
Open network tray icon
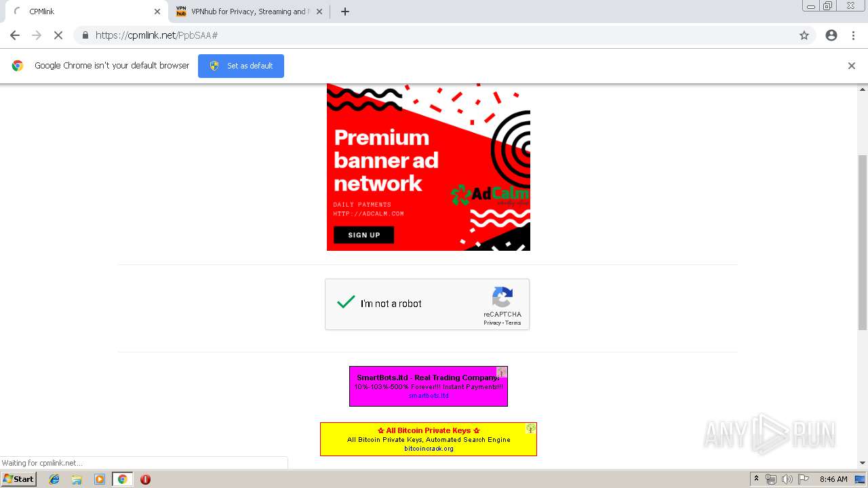(x=771, y=479)
